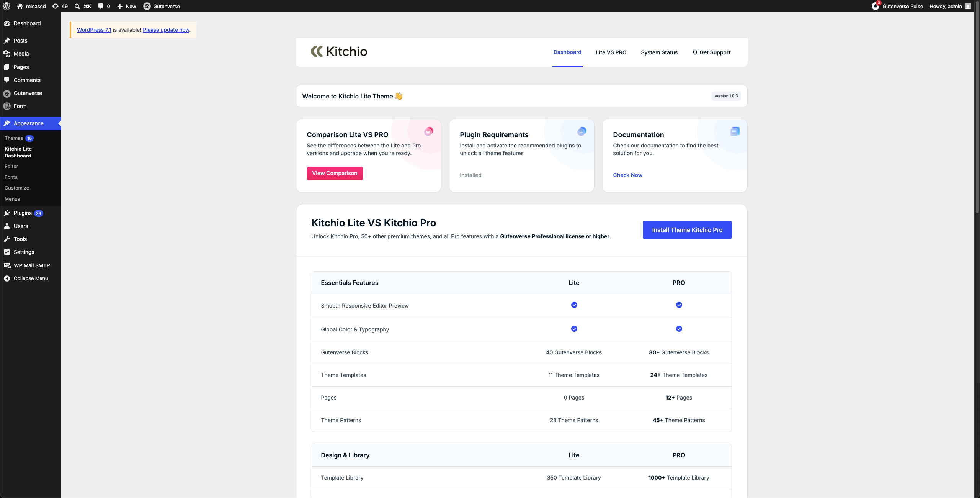Expand the New content menu
Image resolution: width=980 pixels, height=498 pixels.
(x=126, y=6)
